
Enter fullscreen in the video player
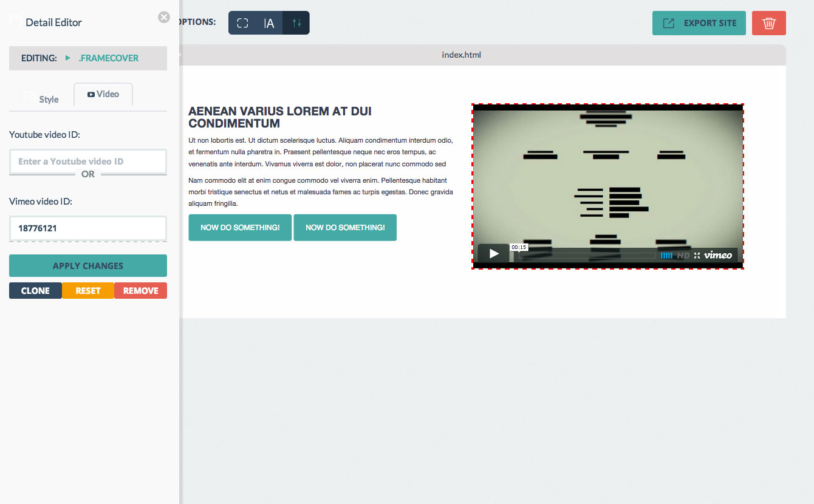point(697,256)
